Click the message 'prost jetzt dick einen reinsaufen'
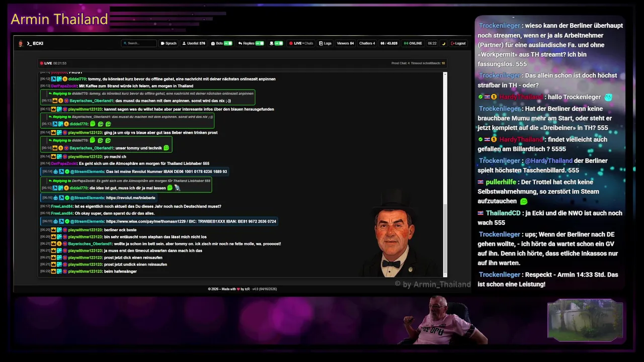Screen dimensions: 644x362 tap(133, 257)
